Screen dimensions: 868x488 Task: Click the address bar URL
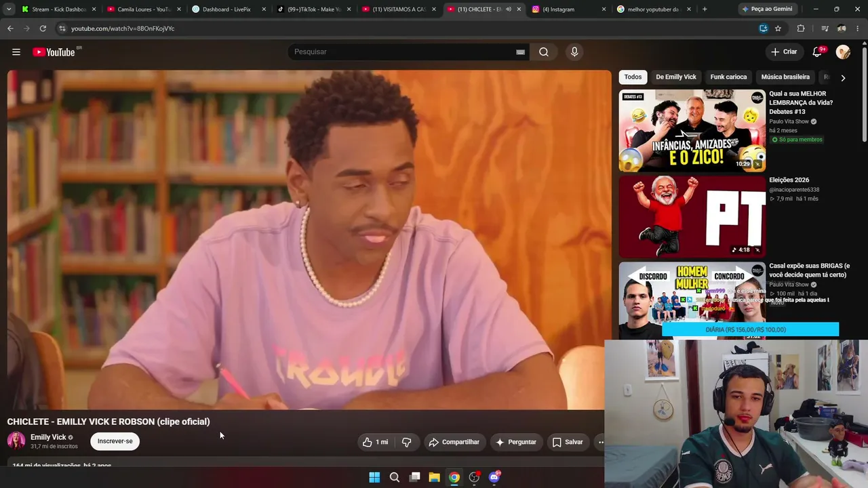point(123,28)
